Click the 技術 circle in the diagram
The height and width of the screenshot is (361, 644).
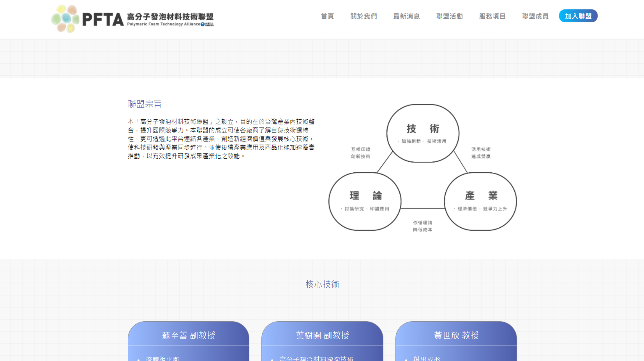tap(423, 133)
